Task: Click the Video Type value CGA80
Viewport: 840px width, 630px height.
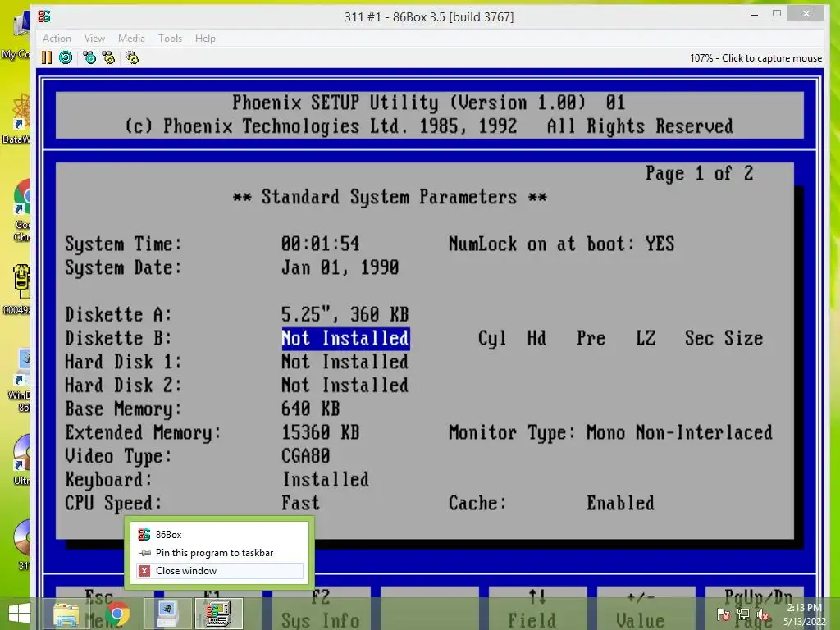Action: pos(306,456)
